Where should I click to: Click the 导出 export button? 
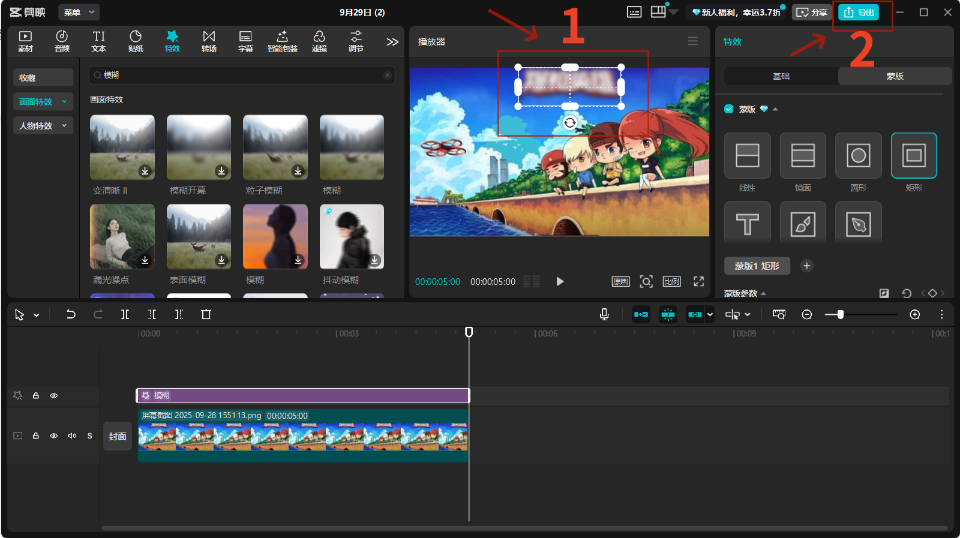[858, 12]
